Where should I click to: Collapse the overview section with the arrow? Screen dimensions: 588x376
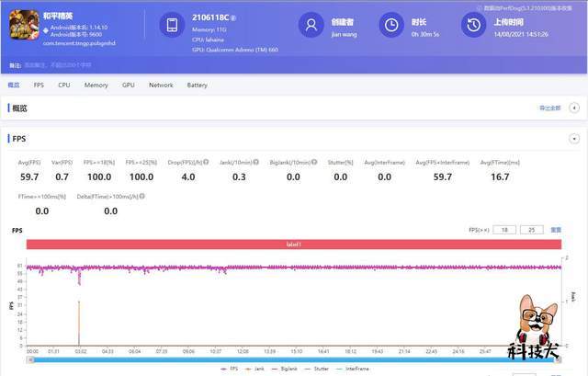574,108
